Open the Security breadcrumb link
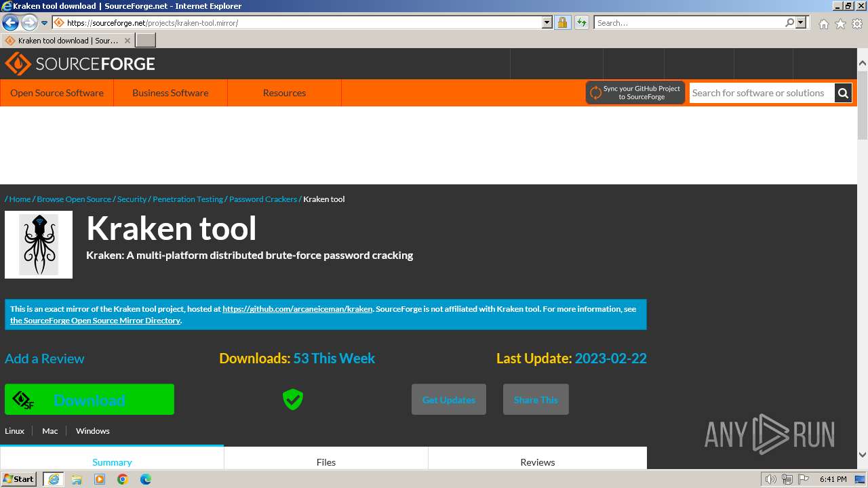Viewport: 868px width, 488px height. click(x=132, y=199)
